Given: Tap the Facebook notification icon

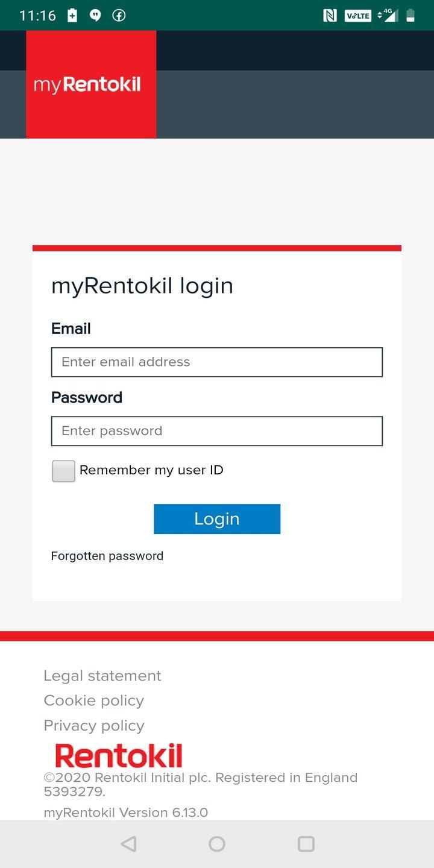Looking at the screenshot, I should (119, 16).
